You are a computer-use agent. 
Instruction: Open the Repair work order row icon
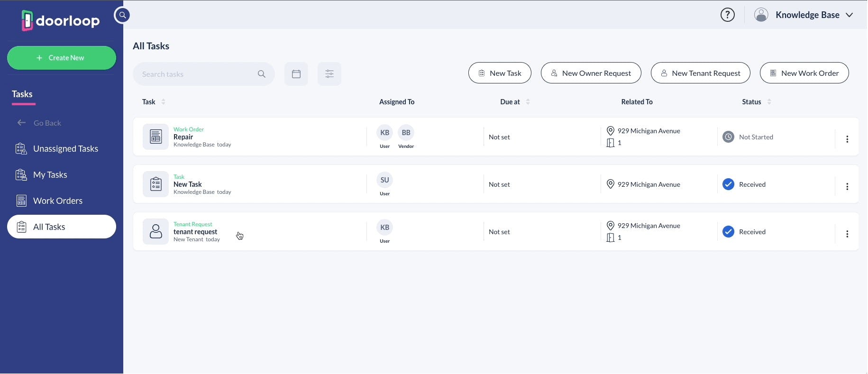pyautogui.click(x=155, y=137)
